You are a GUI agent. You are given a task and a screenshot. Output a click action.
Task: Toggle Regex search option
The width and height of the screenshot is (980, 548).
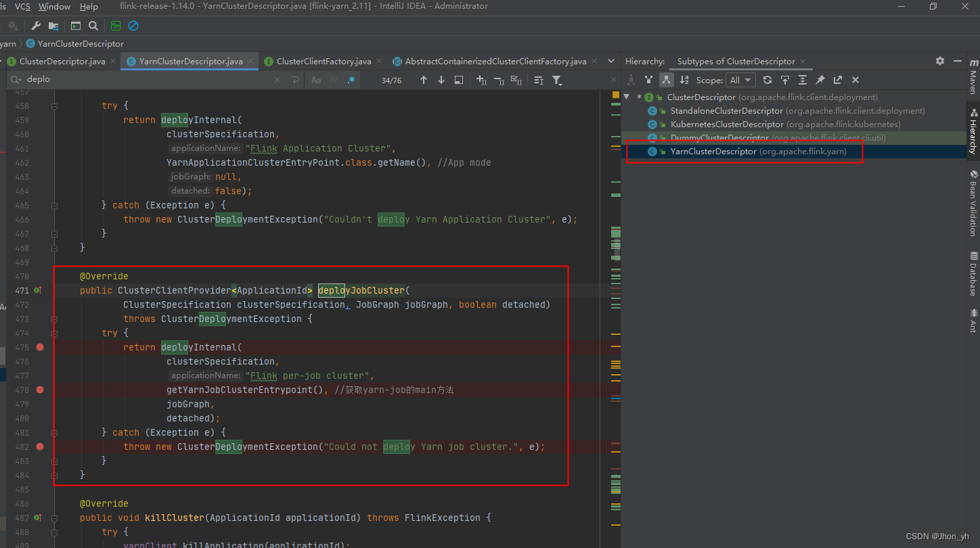(351, 80)
